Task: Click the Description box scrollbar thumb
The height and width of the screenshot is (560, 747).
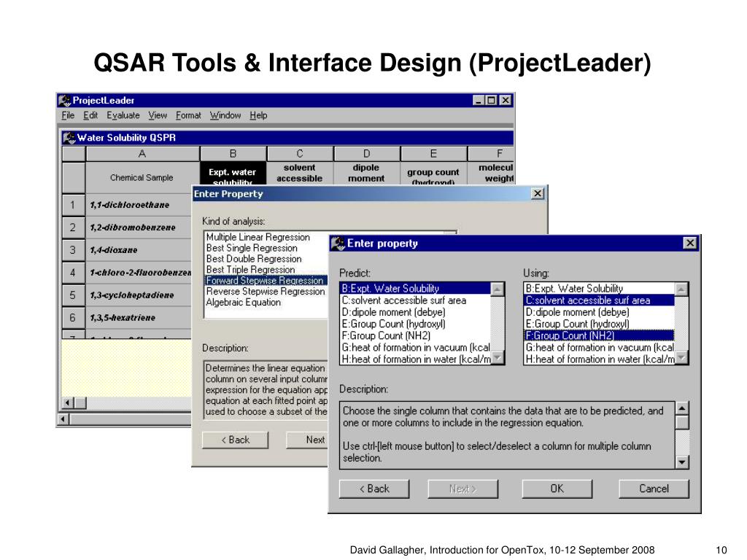Action: 682,423
